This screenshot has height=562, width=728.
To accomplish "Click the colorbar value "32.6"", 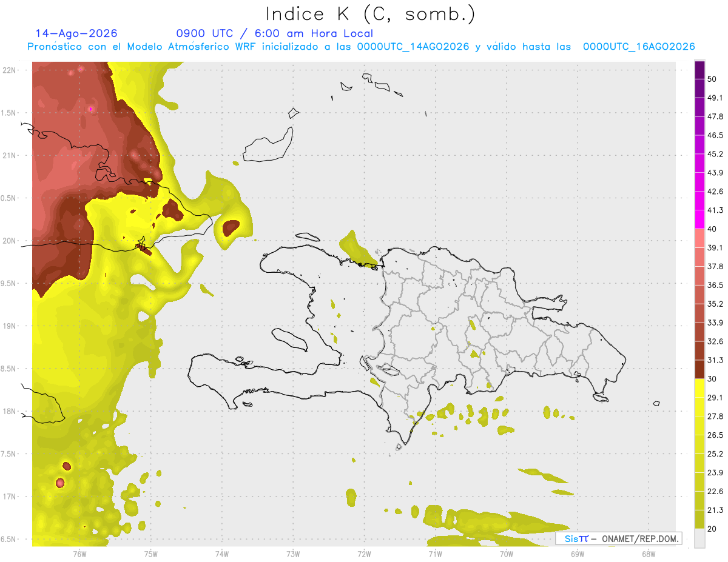I will click(715, 341).
